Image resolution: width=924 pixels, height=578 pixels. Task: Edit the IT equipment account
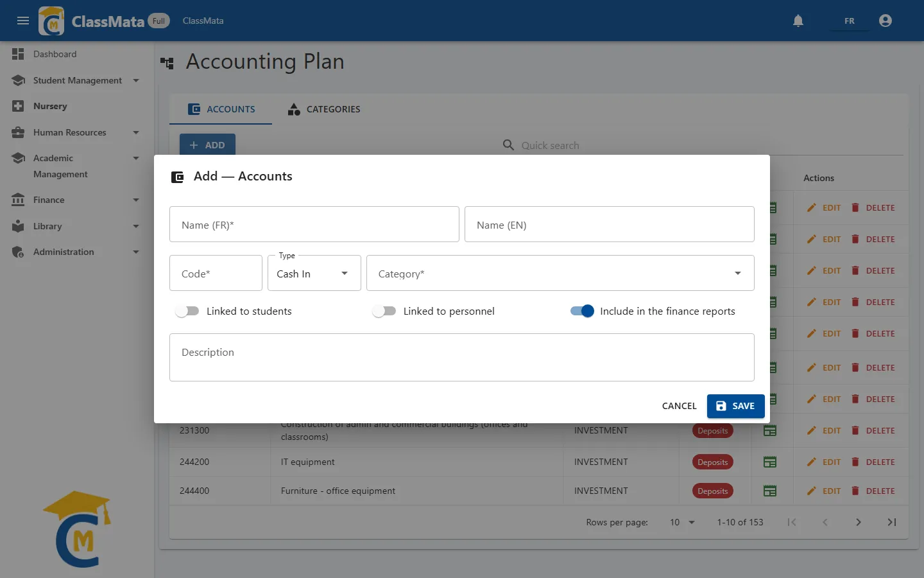(x=824, y=462)
